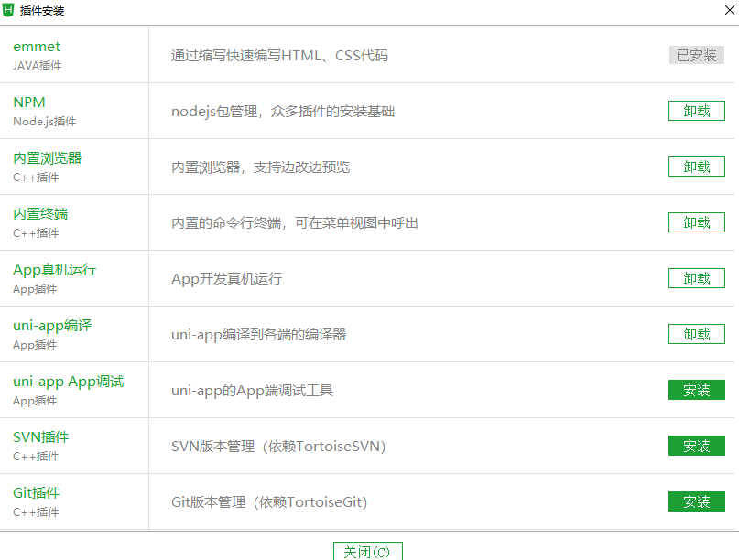Open the 内置终端 plugin name link
This screenshot has width=739, height=560.
(x=40, y=214)
